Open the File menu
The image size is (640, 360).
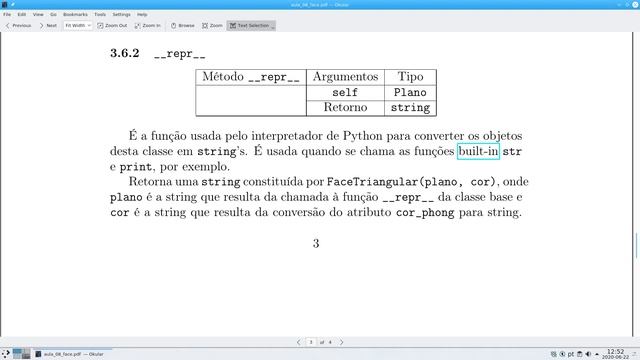pos(7,14)
